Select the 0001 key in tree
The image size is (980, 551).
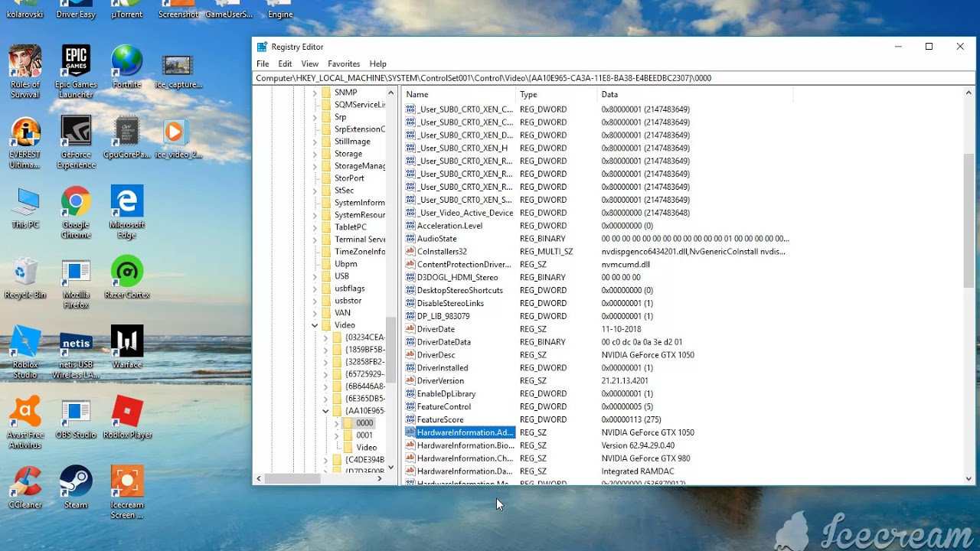364,435
